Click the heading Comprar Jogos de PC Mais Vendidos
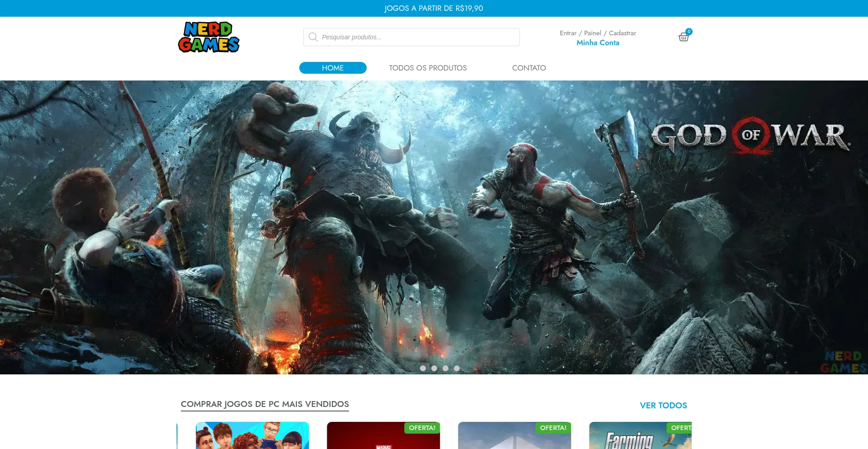Image resolution: width=868 pixels, height=449 pixels. [x=265, y=404]
